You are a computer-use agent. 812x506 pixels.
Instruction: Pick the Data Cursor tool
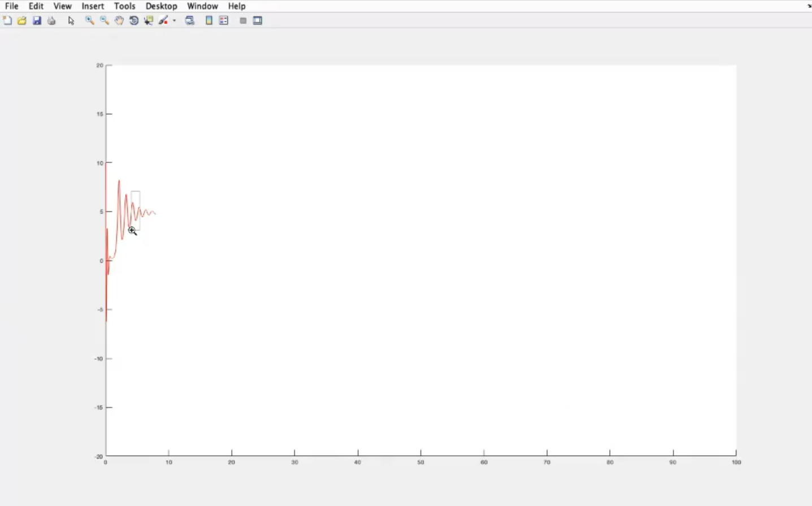click(x=149, y=21)
